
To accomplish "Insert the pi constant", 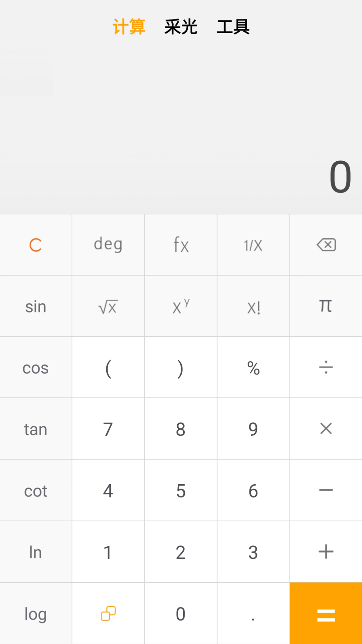I will pos(326,306).
